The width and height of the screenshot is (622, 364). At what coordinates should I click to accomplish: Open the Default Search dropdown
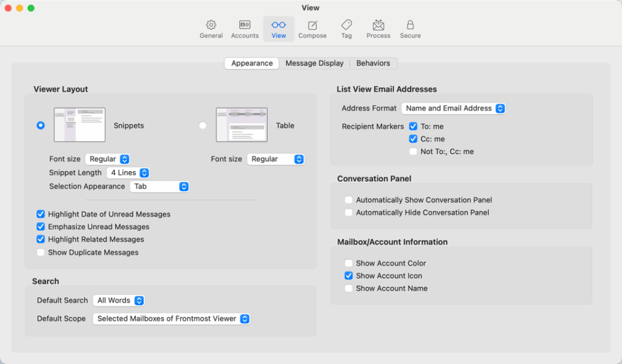[118, 300]
